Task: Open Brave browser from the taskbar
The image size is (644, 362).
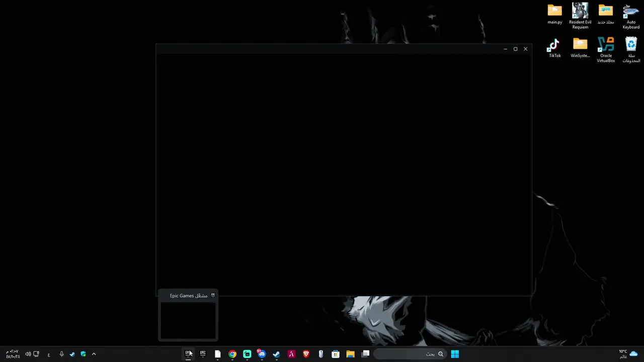Action: click(x=306, y=354)
